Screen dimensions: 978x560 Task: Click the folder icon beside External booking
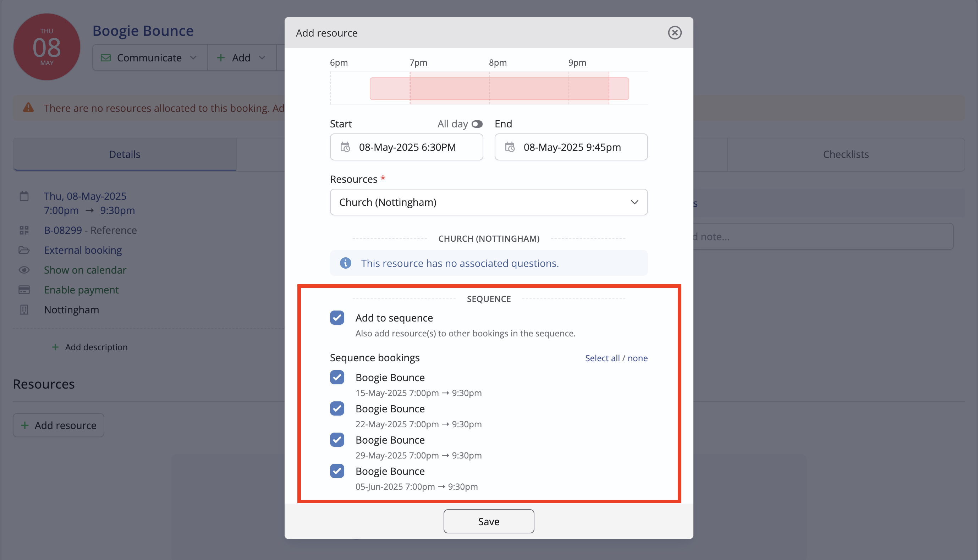[x=24, y=250]
